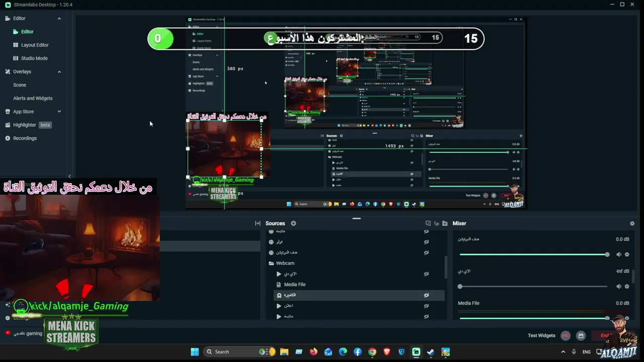Screen dimensions: 644x362
Task: Click the screen-layers icon in Sources header
Action: point(428,223)
